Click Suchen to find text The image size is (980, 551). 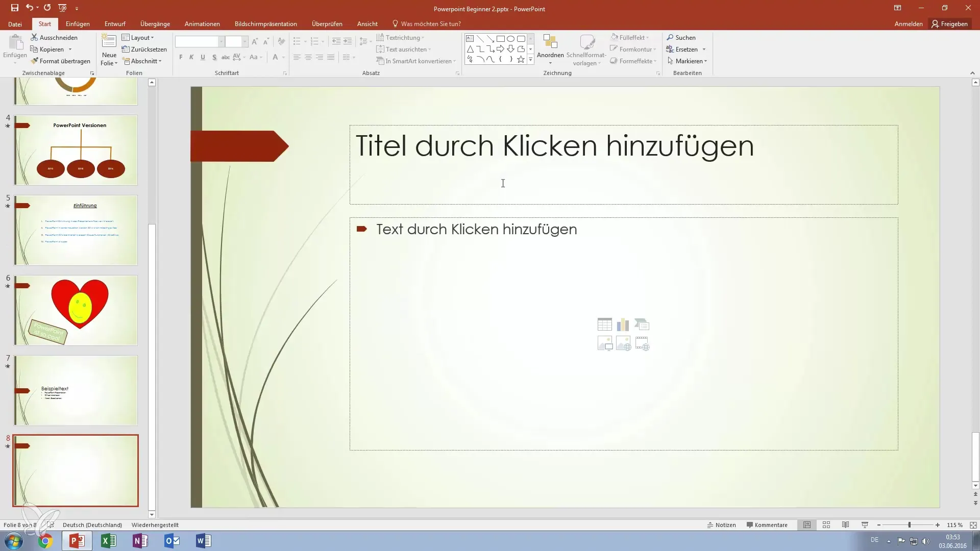point(681,38)
